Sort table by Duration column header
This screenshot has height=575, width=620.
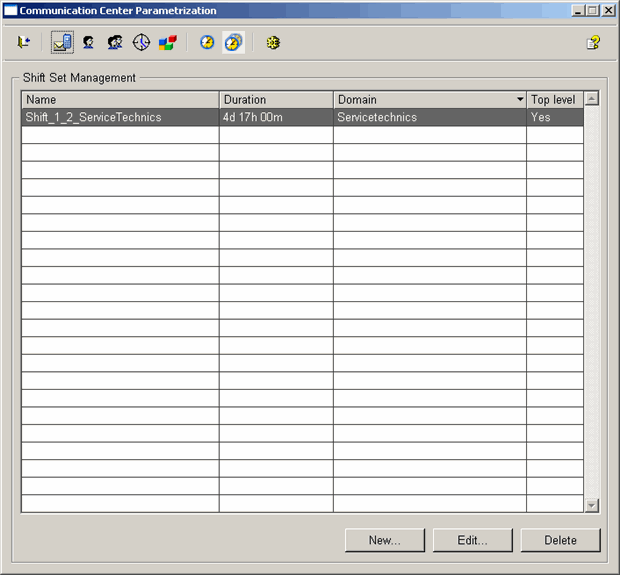pos(276,100)
